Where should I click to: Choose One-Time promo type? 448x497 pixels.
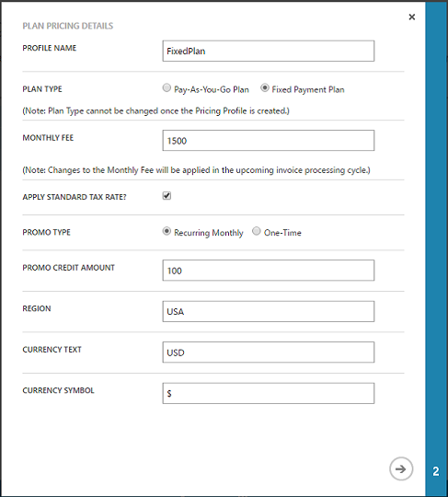coord(257,231)
